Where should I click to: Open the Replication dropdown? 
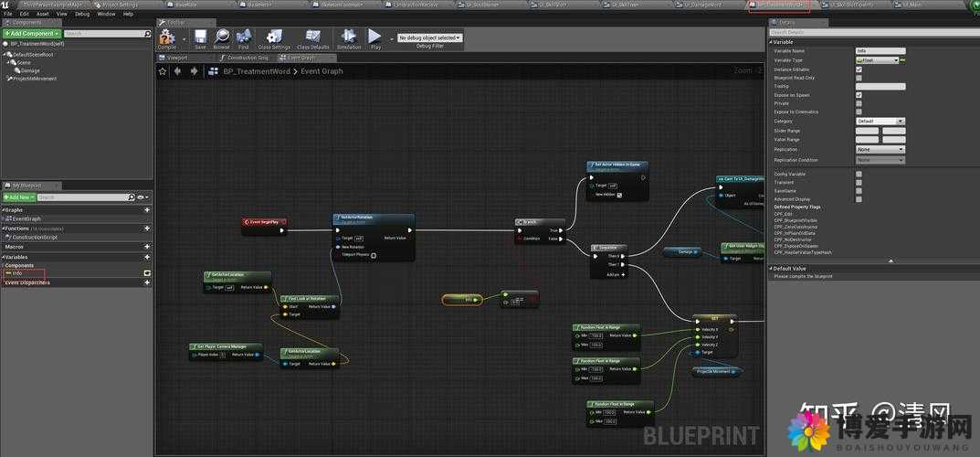880,149
